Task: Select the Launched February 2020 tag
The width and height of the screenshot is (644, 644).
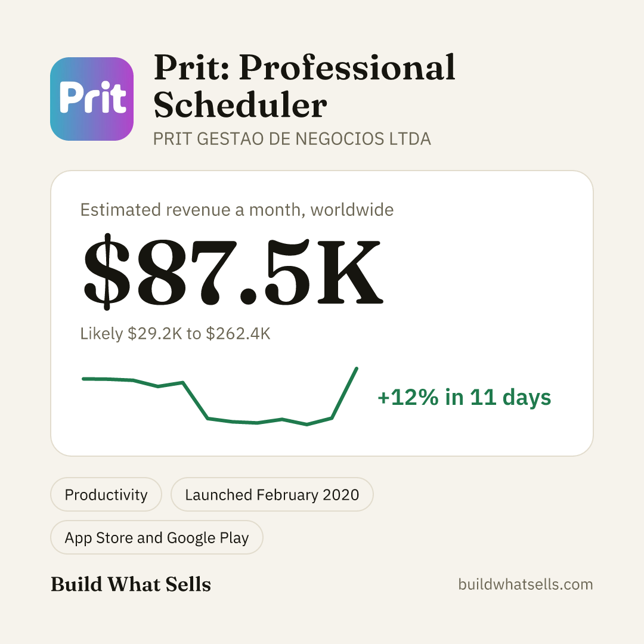Action: [272, 494]
